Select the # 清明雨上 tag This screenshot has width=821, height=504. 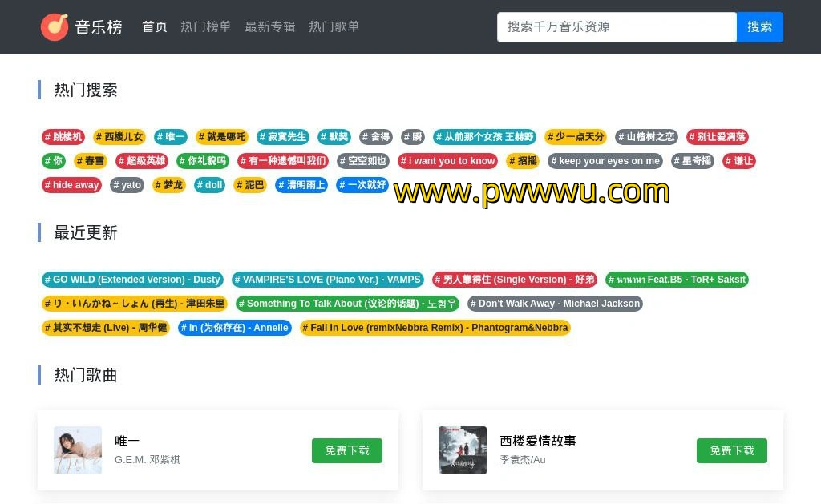tap(301, 185)
